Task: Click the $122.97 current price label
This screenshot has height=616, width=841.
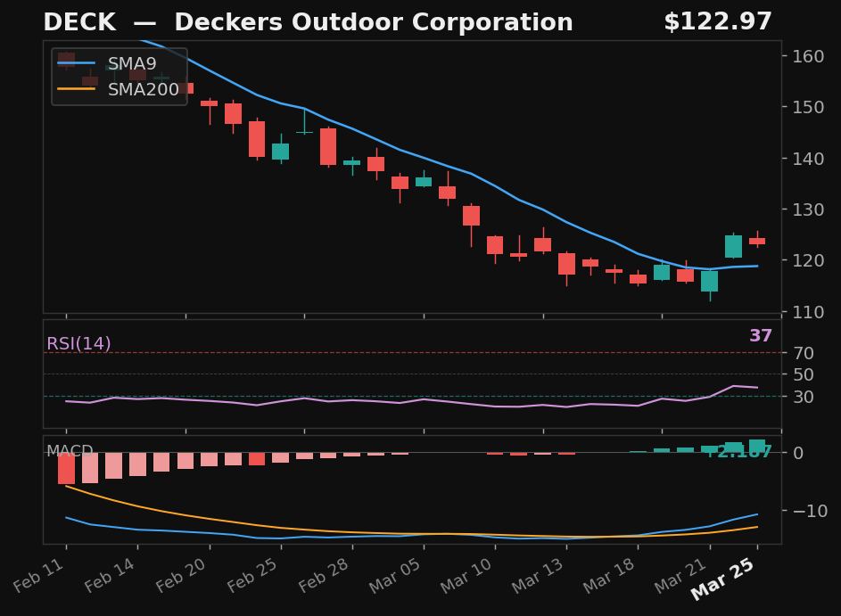Action: [x=718, y=22]
